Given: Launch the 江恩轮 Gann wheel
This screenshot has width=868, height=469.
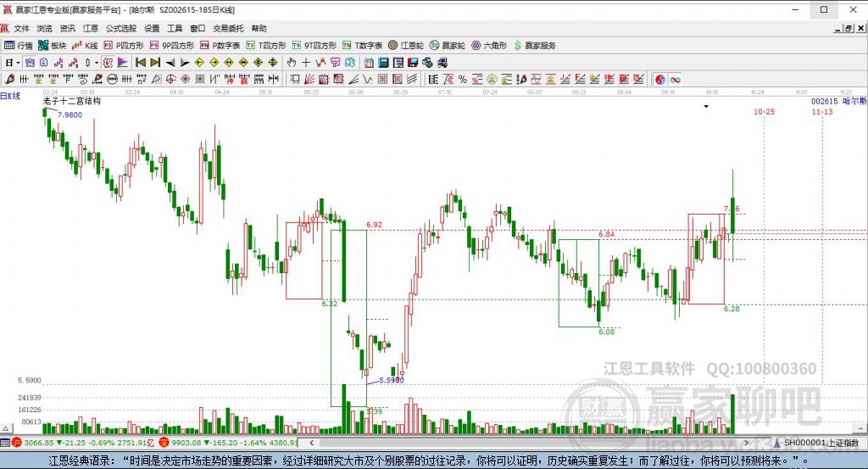Looking at the screenshot, I should (406, 46).
